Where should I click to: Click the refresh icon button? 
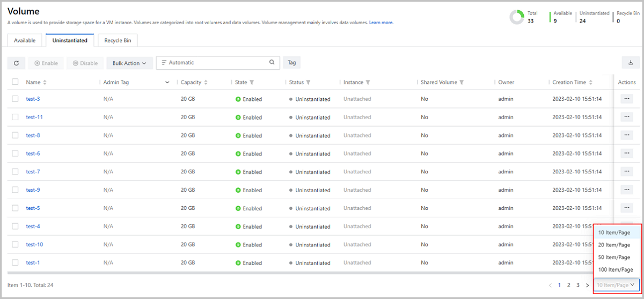[16, 63]
